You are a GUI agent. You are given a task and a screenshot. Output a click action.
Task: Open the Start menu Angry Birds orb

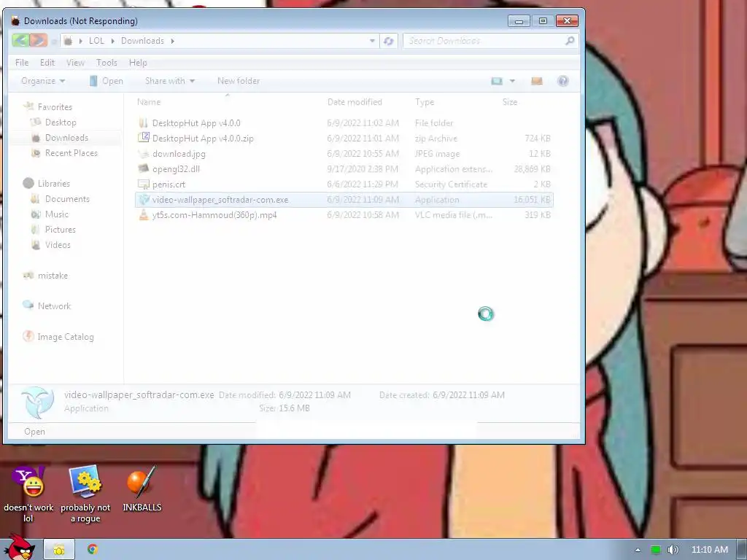click(x=20, y=548)
